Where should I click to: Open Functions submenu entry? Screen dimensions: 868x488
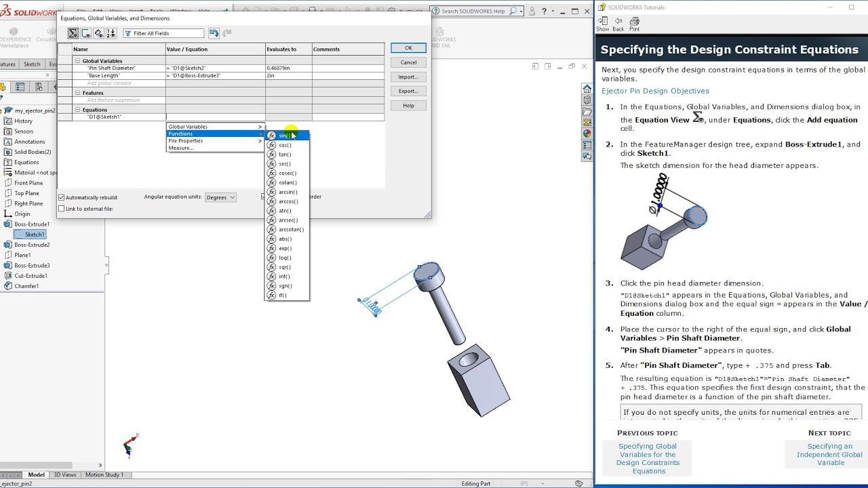(x=215, y=134)
